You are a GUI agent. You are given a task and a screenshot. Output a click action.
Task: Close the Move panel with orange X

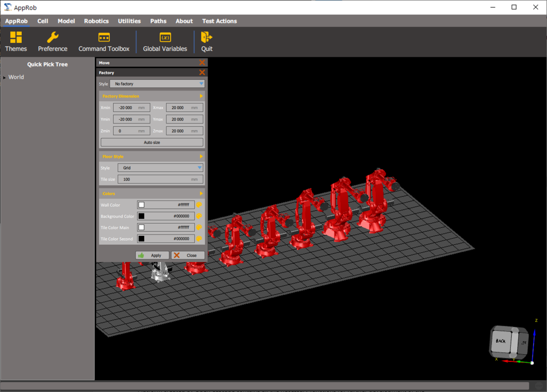click(202, 63)
